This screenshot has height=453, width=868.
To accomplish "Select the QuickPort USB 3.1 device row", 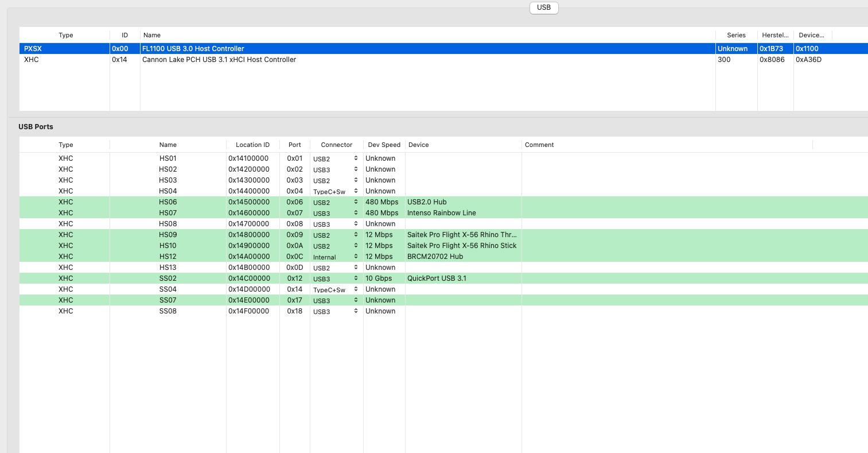I will (x=437, y=278).
